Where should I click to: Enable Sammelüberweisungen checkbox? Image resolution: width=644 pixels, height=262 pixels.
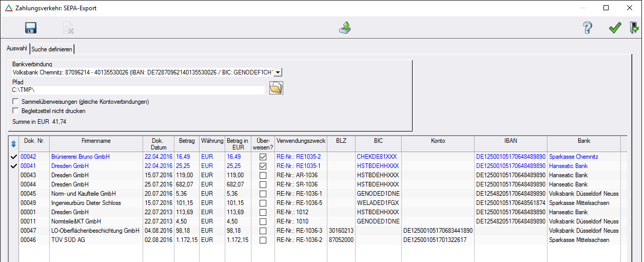(x=16, y=102)
